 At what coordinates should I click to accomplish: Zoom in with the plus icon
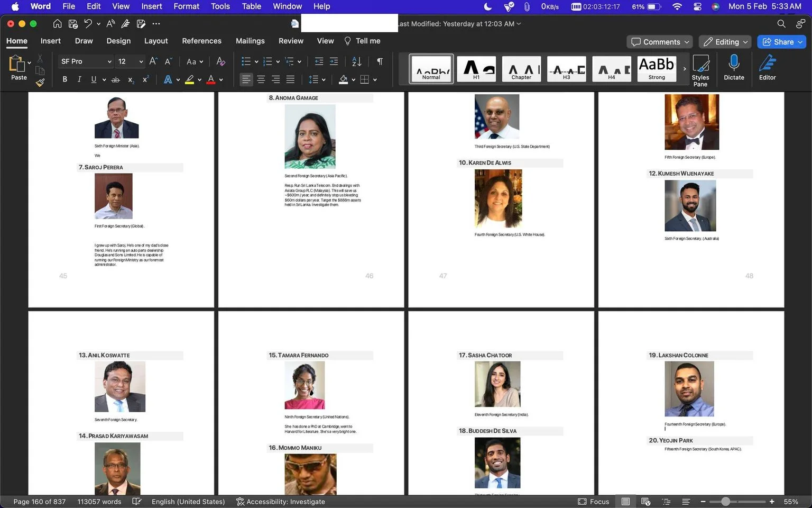coord(772,502)
